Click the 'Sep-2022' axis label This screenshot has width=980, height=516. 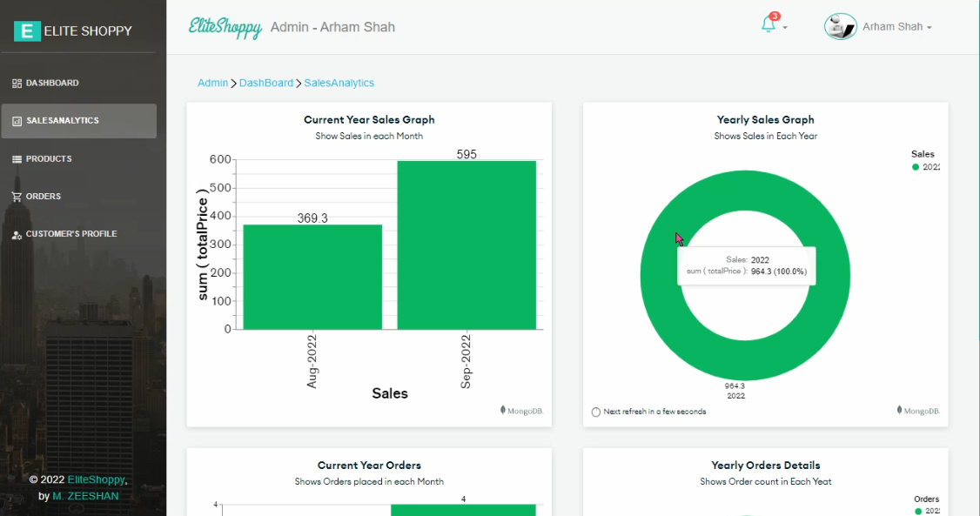point(466,361)
